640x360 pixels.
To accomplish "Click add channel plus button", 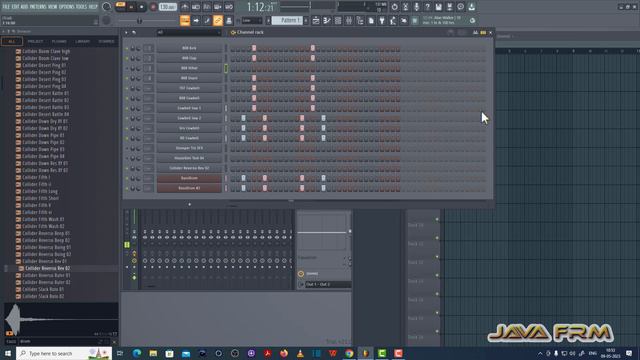I will pos(189,204).
